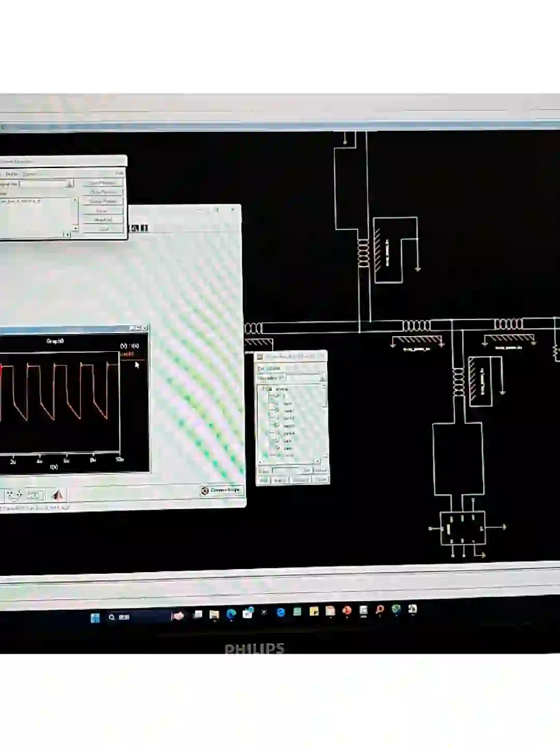Select the lower vertical transformer coil symbol
This screenshot has height=747, width=560.
point(458,382)
